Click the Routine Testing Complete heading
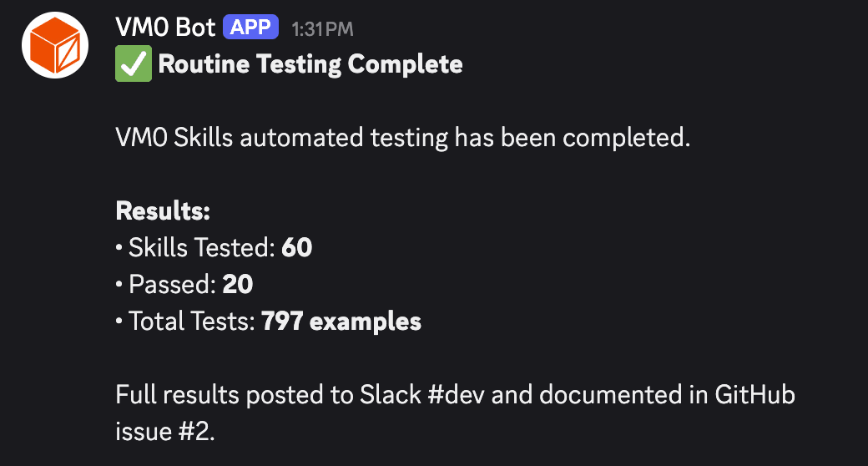 pyautogui.click(x=310, y=64)
